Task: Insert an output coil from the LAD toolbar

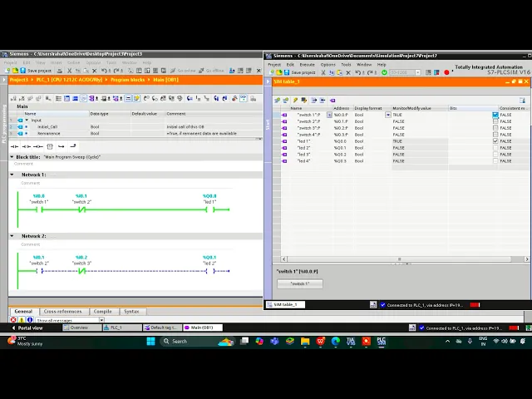Action: 38,146
